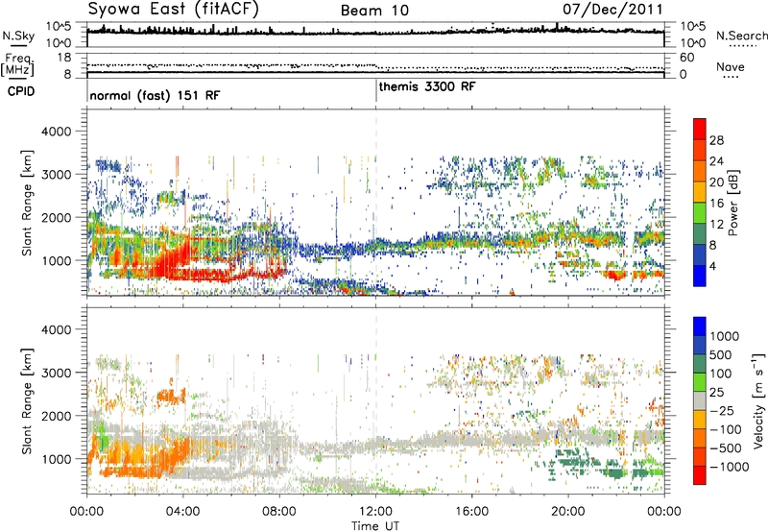Click the power panel 'Slant Range [km]' label
This screenshot has width=768, height=532.
click(28, 203)
